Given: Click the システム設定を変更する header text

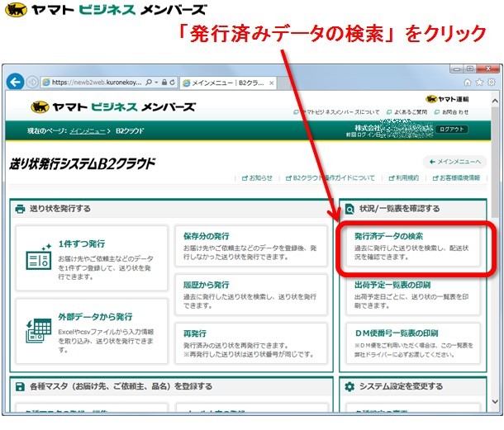Looking at the screenshot, I should (x=401, y=386).
